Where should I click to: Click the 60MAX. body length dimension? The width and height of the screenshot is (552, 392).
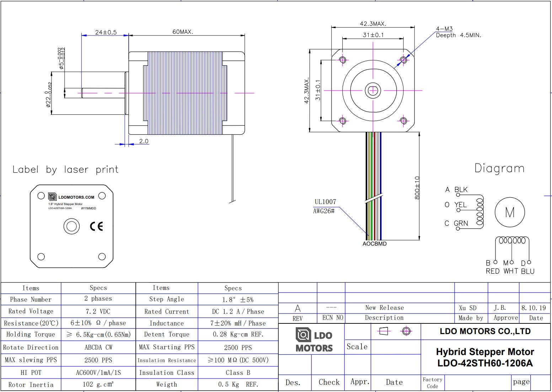click(183, 32)
